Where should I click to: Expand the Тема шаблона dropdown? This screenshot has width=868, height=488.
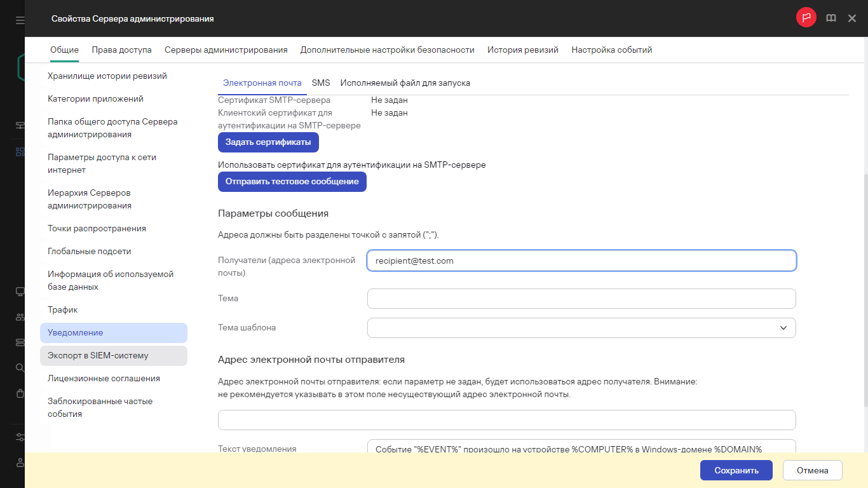click(581, 328)
